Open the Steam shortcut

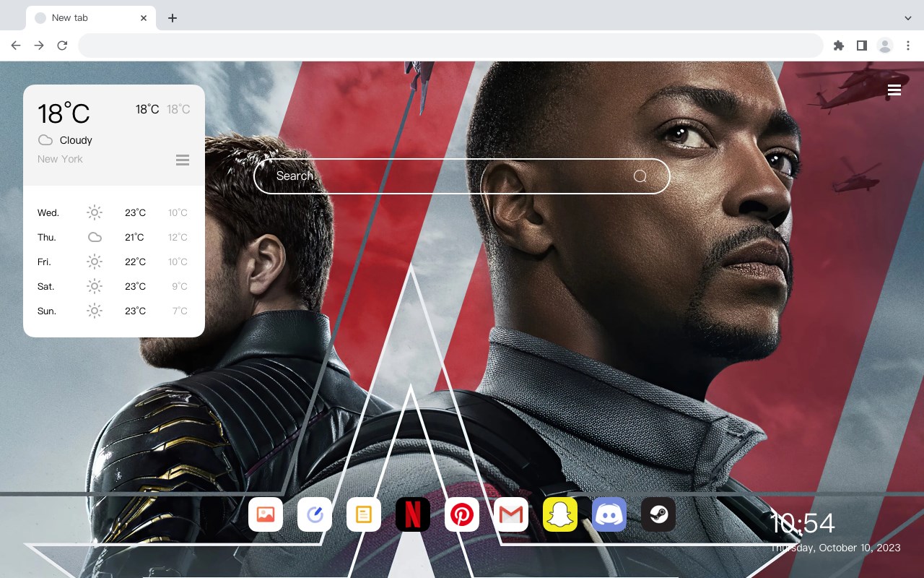pos(658,514)
